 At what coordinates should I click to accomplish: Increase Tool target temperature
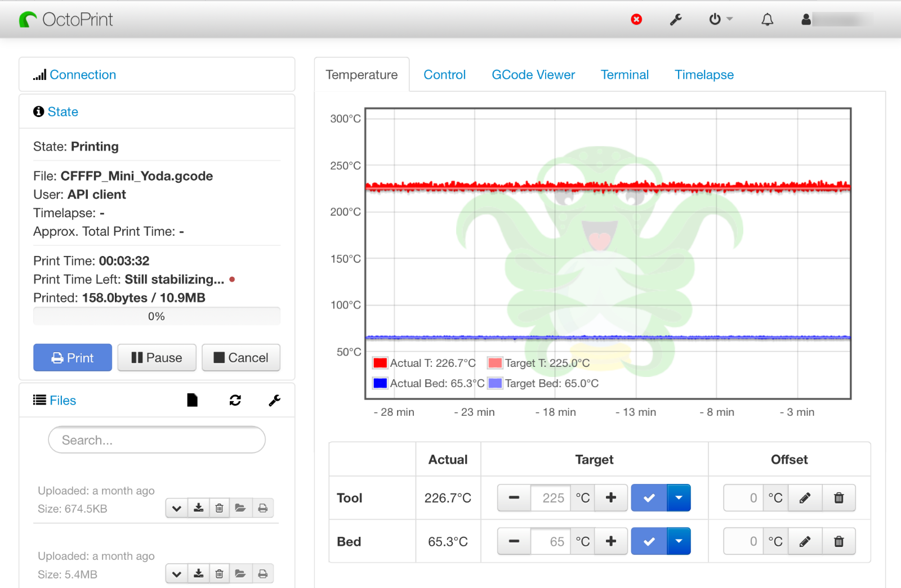(x=611, y=498)
